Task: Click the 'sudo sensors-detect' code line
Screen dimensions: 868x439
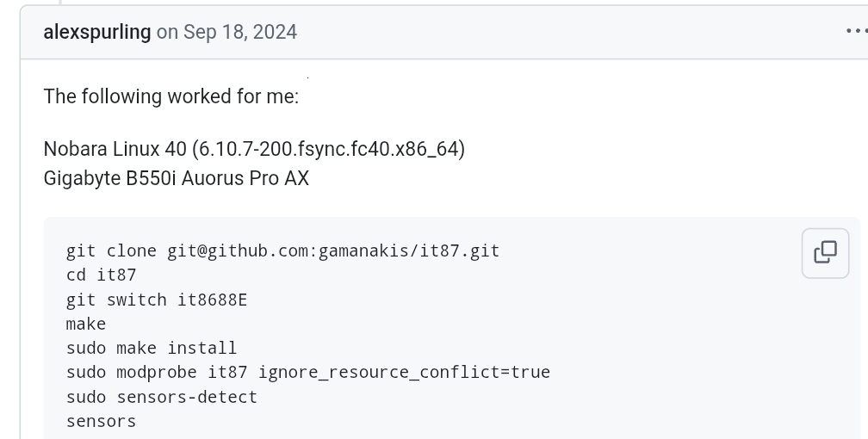Action: 162,396
